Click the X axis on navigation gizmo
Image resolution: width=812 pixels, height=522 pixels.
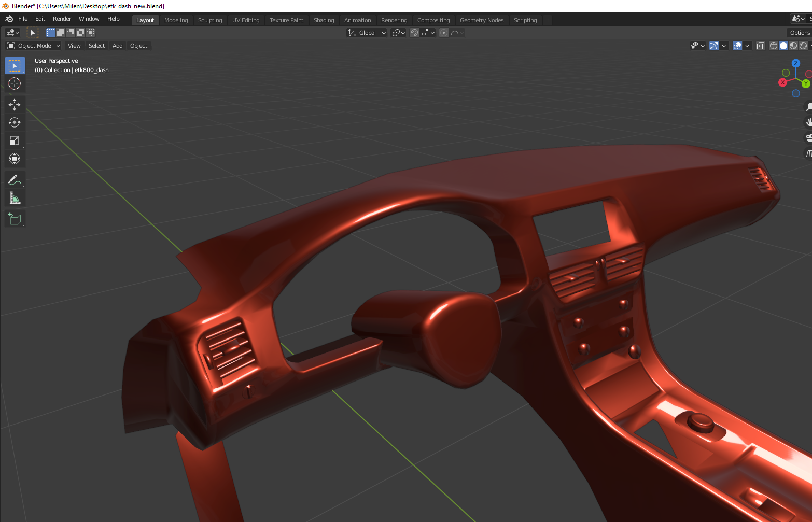pos(783,82)
